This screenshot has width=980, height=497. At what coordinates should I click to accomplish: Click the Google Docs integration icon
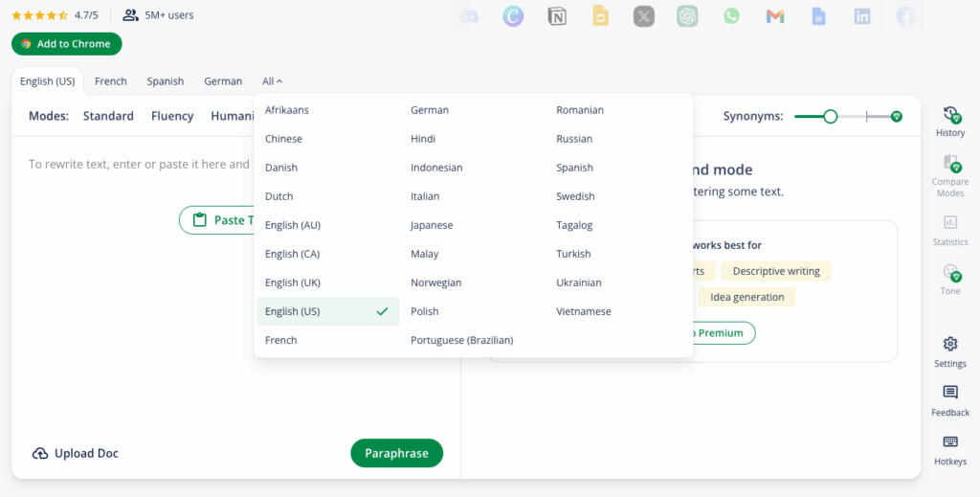[819, 16]
